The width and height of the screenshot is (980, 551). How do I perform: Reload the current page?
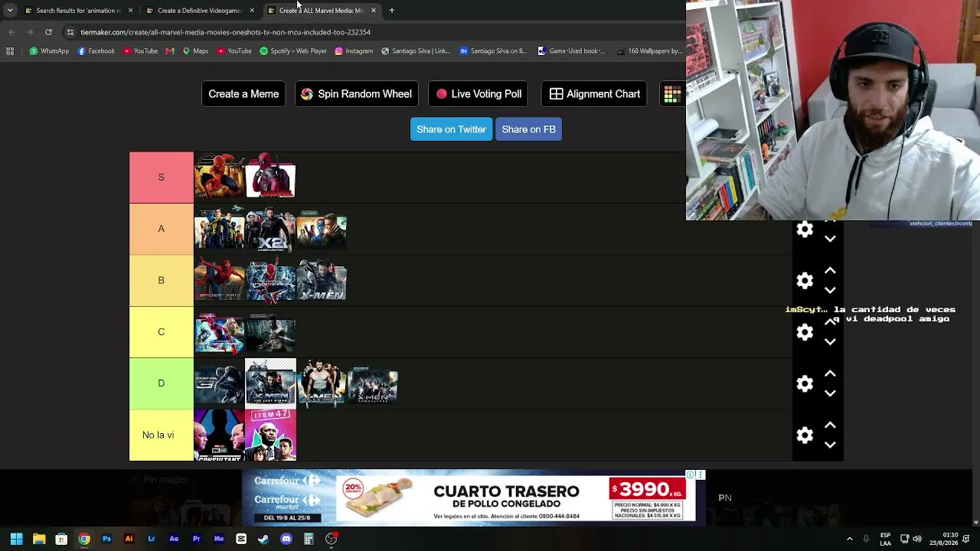(48, 32)
